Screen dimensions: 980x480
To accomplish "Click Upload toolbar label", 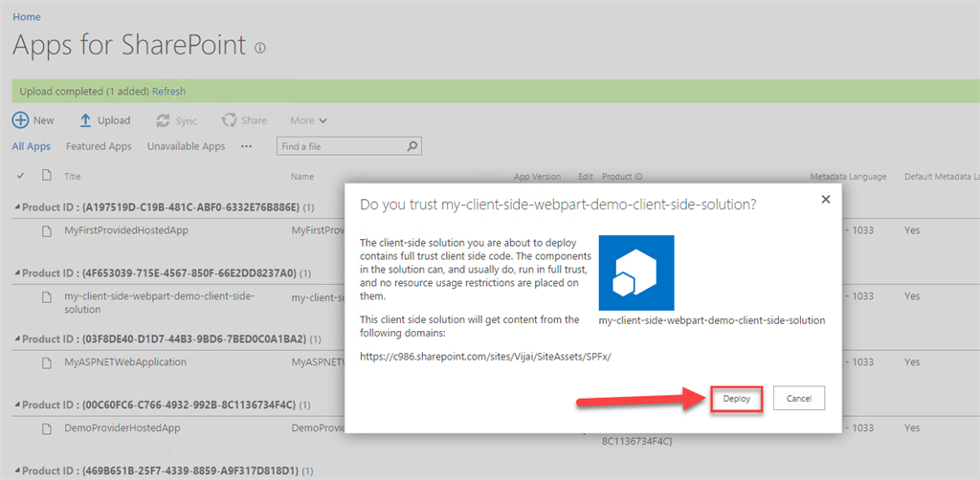I will coord(114,120).
